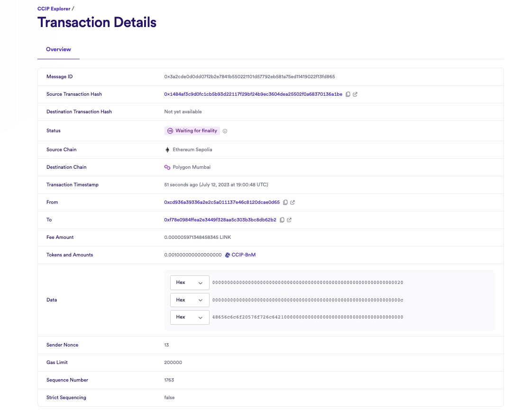Click the 'Sequence Number' row label
Viewport: 530px width, 420px height.
pyautogui.click(x=67, y=380)
